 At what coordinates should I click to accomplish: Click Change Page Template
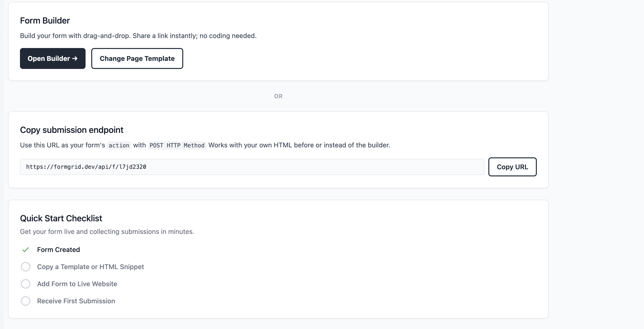tap(137, 58)
